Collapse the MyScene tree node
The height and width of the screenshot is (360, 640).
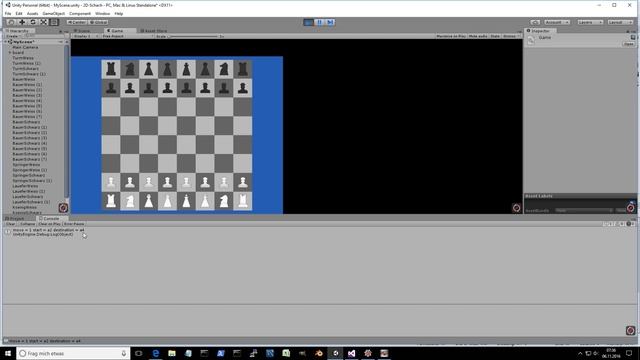point(6,42)
